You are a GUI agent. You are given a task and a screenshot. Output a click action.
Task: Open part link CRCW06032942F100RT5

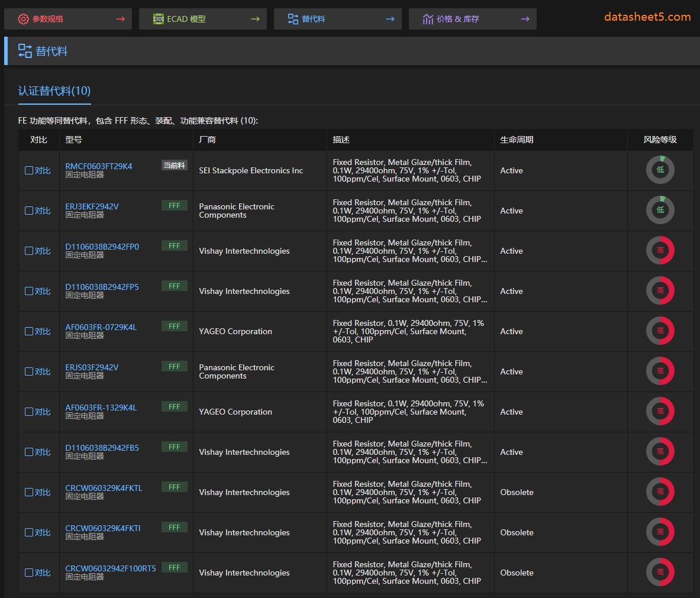coord(111,568)
